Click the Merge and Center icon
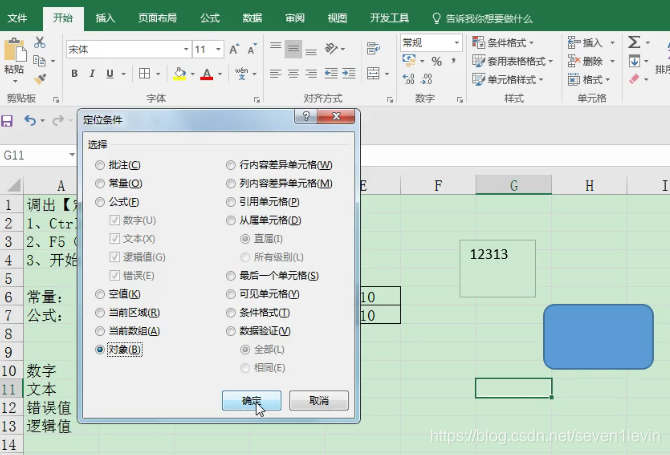This screenshot has height=455, width=670. pos(373,73)
